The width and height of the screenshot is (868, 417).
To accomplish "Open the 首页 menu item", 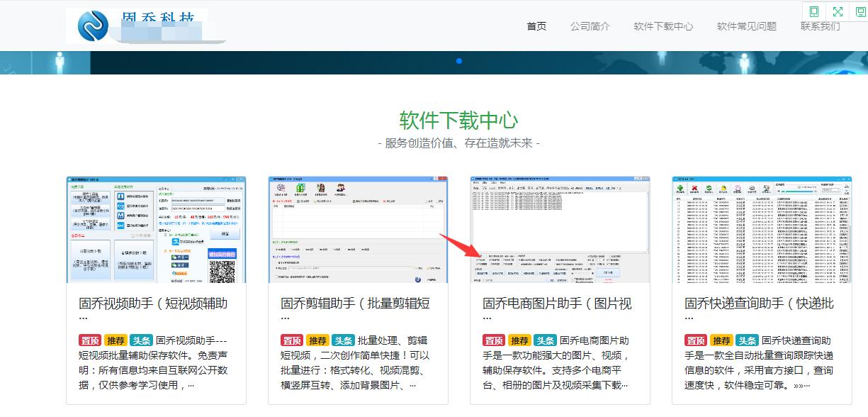I will 536,26.
